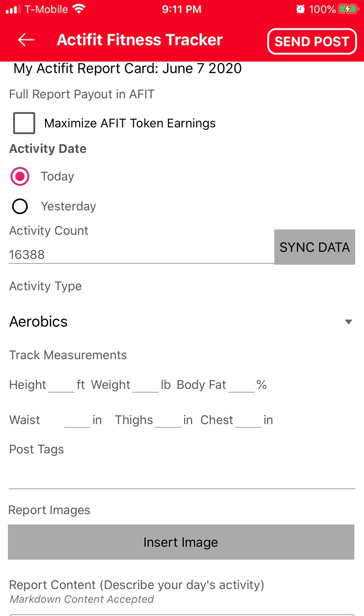The width and height of the screenshot is (364, 616).
Task: Enable Maximize AFIT Token Earnings checkbox
Action: click(24, 123)
